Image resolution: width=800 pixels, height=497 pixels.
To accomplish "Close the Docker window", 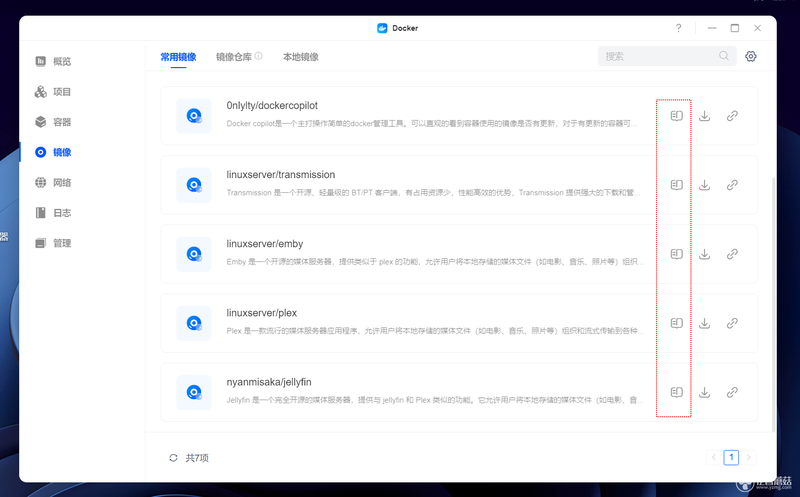I will pyautogui.click(x=758, y=28).
